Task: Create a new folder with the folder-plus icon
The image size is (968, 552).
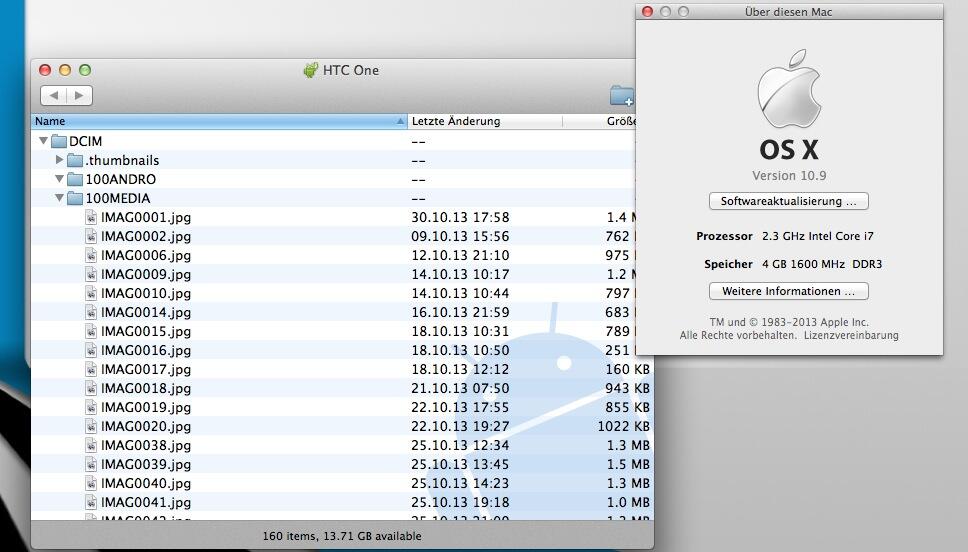Action: 622,96
